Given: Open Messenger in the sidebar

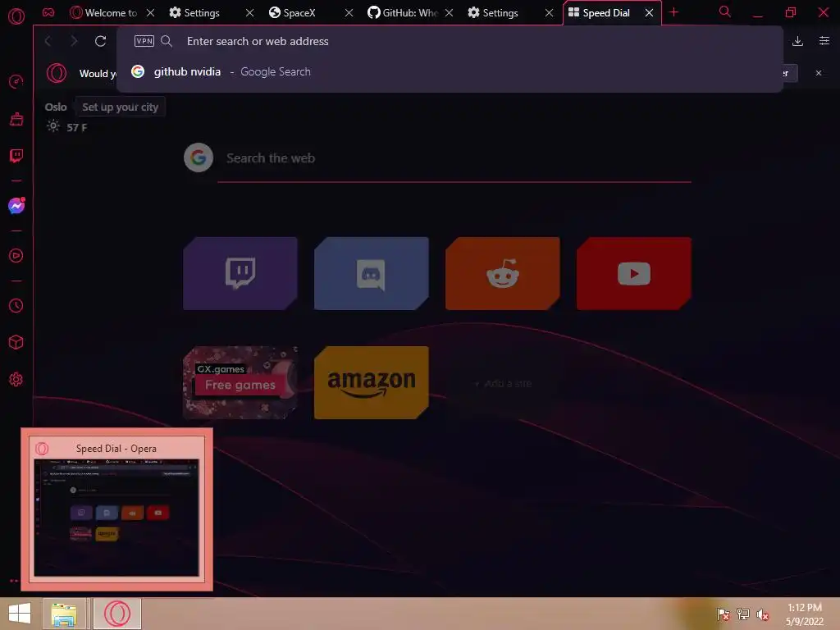Looking at the screenshot, I should pos(16,206).
